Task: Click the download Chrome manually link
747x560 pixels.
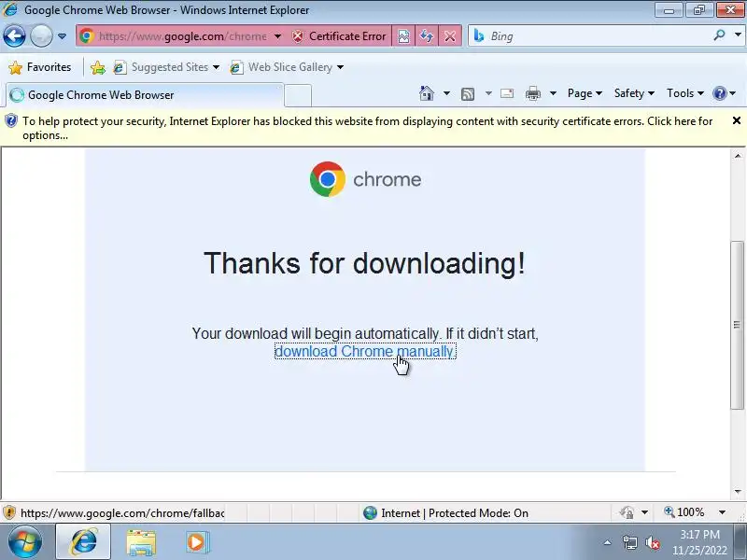Action: [365, 351]
